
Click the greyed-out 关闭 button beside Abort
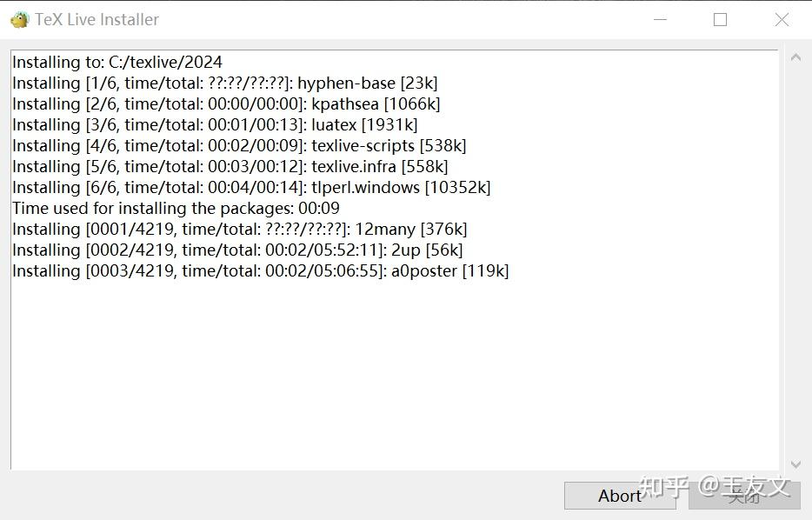click(x=744, y=496)
